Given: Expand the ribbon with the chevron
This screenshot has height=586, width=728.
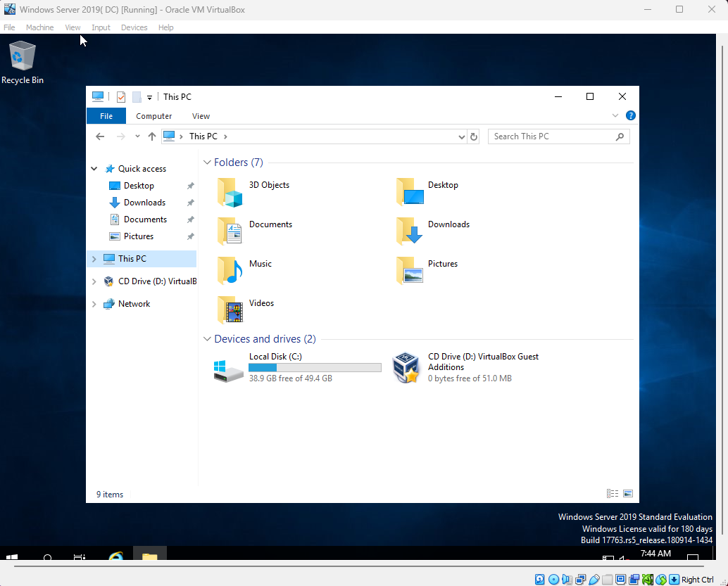Looking at the screenshot, I should [x=615, y=115].
